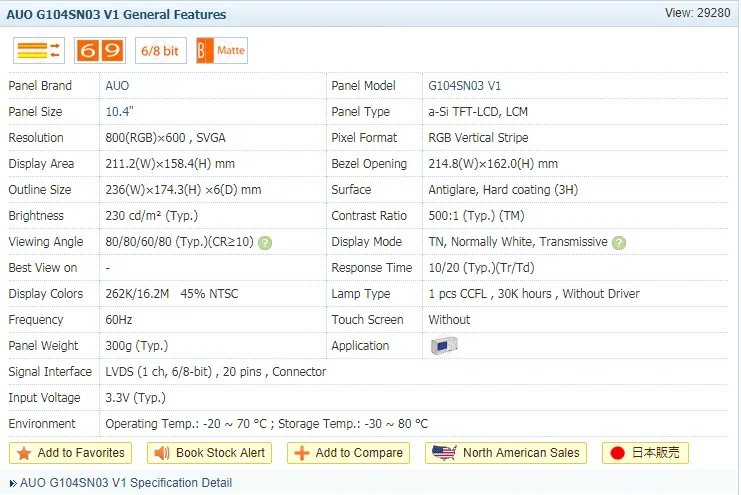Click the Add to Compare button
Viewport: 741px width, 495px height.
348,453
